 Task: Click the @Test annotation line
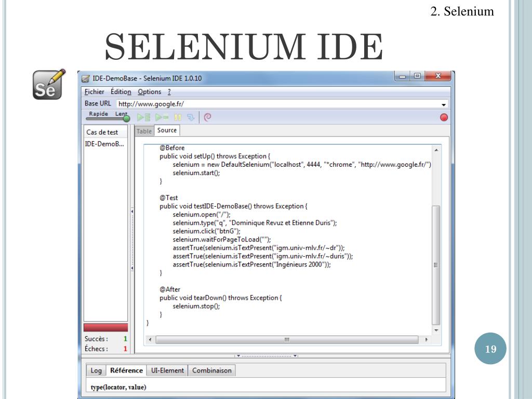coord(169,198)
